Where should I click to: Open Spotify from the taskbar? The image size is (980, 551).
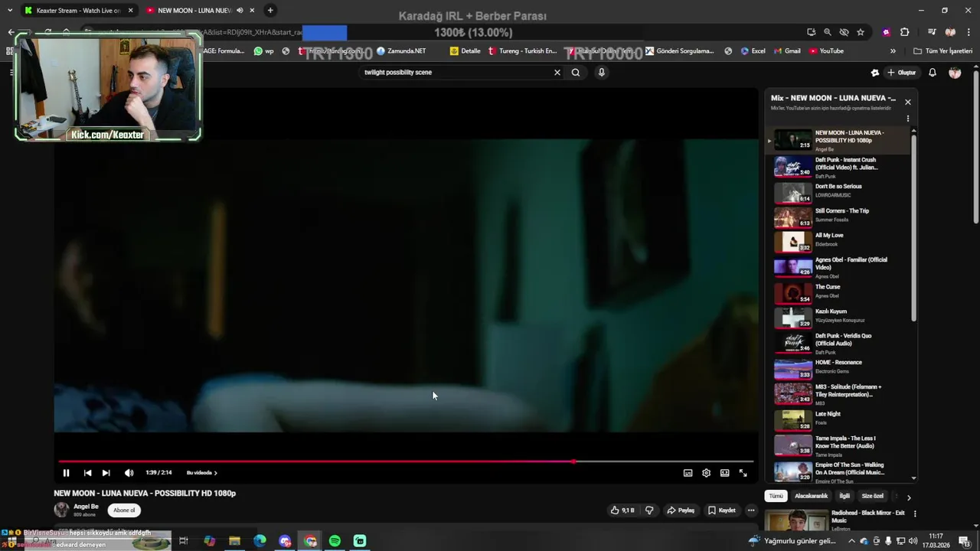[x=335, y=541]
